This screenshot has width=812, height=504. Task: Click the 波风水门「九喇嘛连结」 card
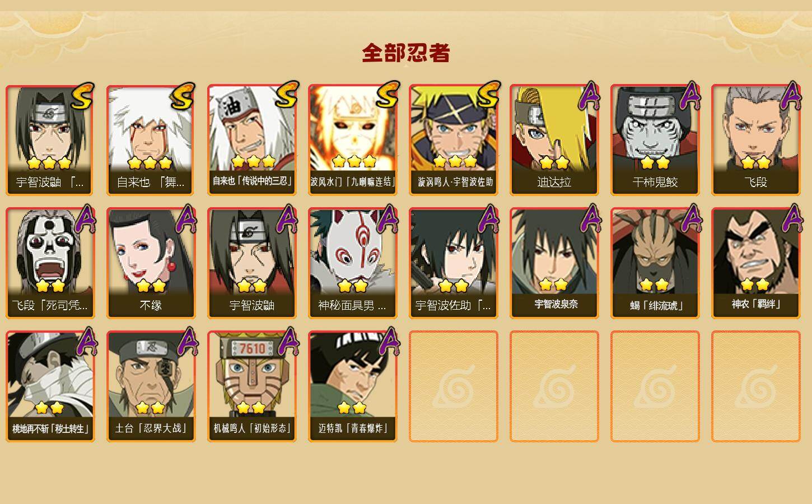352,140
